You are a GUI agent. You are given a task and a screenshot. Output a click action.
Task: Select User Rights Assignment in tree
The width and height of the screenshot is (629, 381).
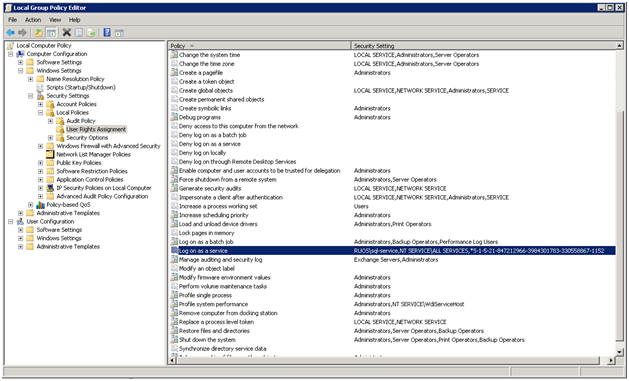[x=96, y=129]
